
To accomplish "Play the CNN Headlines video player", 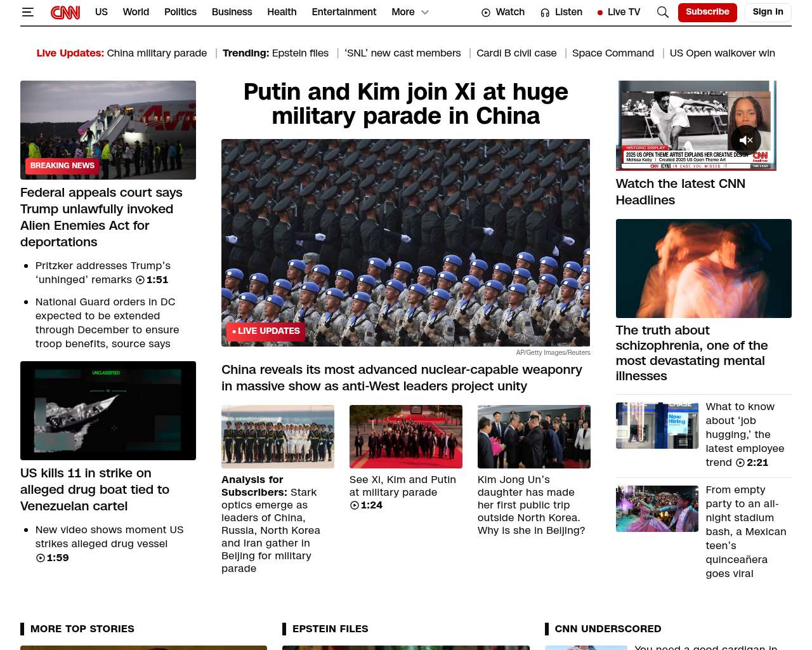I will [x=696, y=126].
